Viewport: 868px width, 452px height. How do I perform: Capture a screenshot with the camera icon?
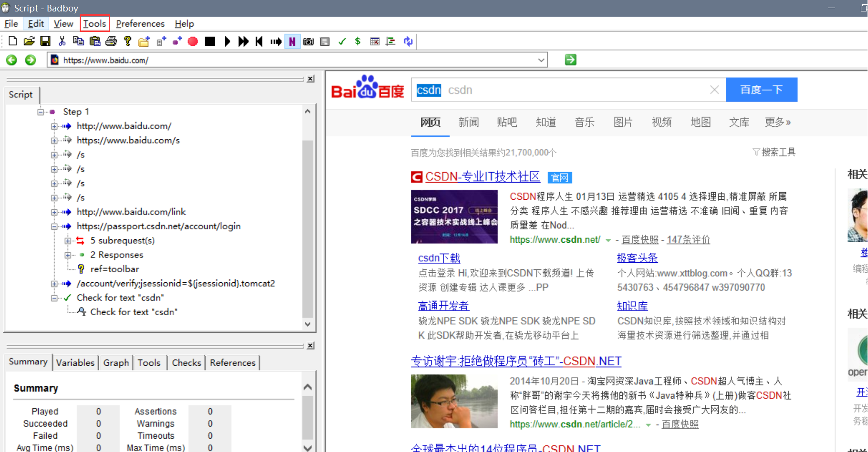pyautogui.click(x=309, y=41)
